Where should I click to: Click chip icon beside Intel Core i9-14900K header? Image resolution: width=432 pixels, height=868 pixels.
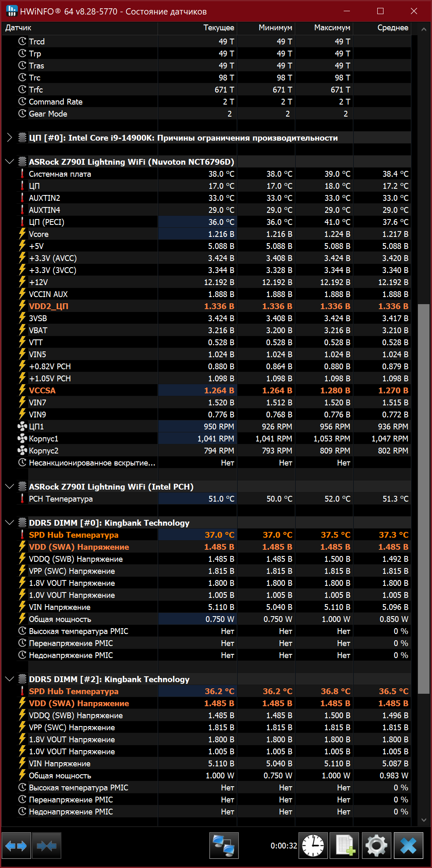click(x=22, y=138)
